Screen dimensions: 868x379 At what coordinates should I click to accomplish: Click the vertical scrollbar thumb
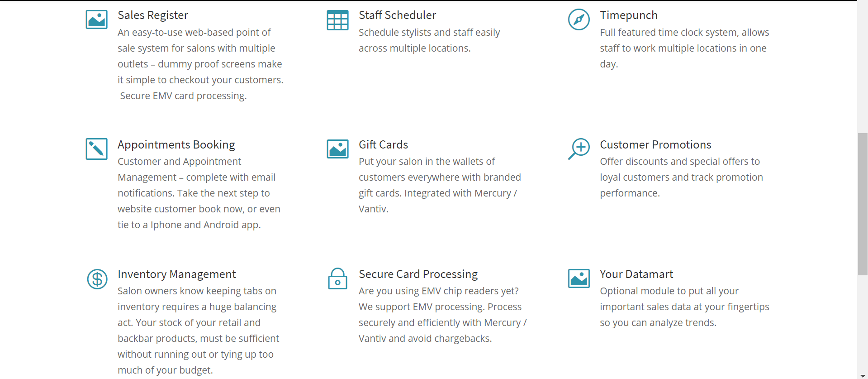click(863, 204)
